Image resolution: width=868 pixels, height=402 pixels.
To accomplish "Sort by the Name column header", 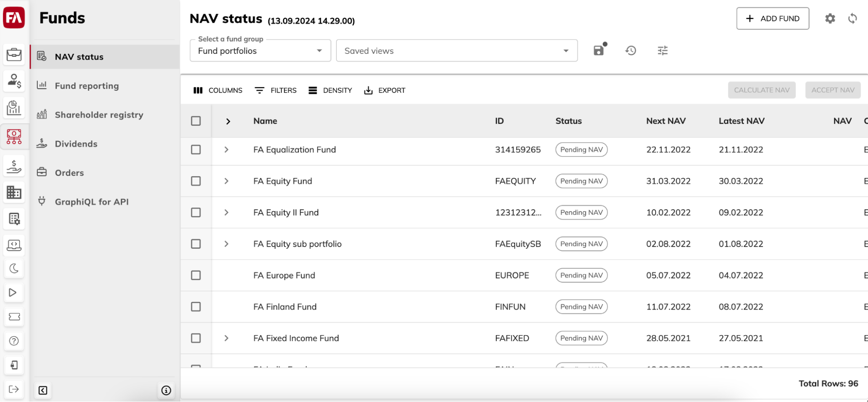I will (265, 121).
